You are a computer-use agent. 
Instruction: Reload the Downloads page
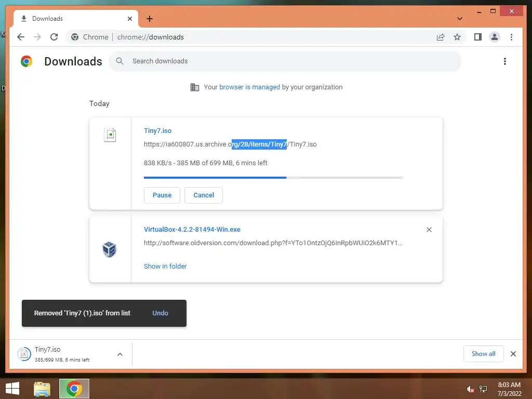click(54, 37)
